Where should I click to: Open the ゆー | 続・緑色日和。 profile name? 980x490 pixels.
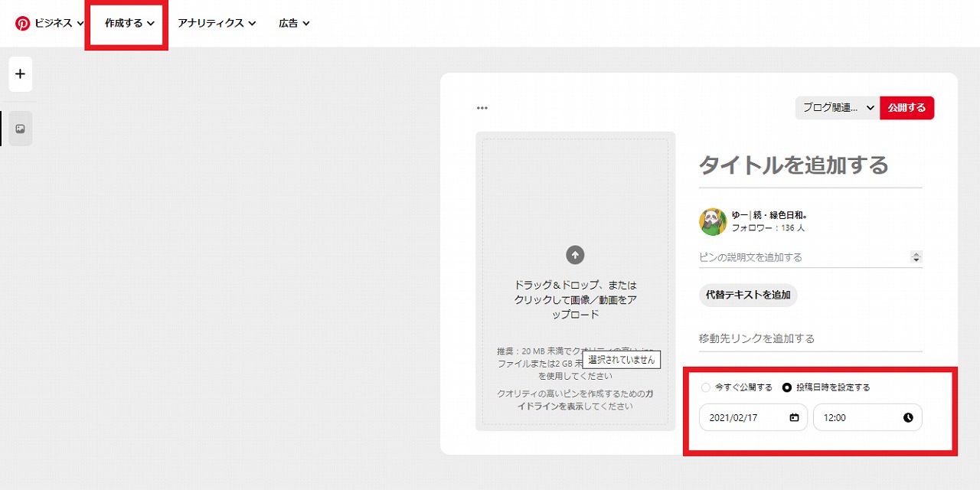[x=769, y=215]
